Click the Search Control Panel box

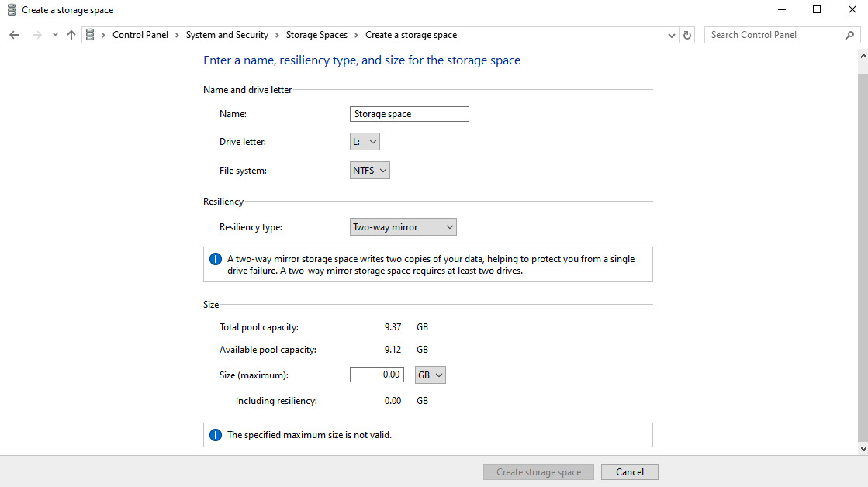pyautogui.click(x=772, y=35)
